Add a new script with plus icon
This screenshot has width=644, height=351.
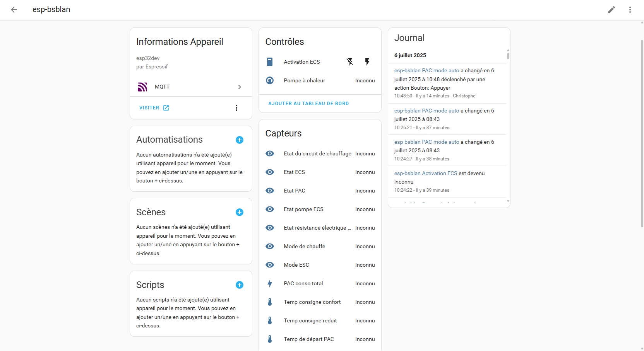coord(240,285)
